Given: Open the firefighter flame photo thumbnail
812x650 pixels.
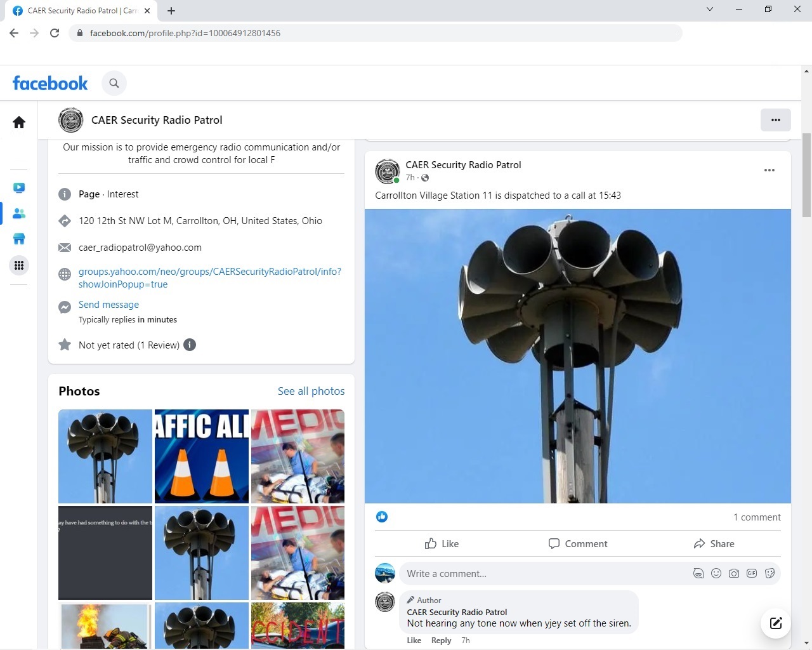Looking at the screenshot, I should tap(105, 626).
